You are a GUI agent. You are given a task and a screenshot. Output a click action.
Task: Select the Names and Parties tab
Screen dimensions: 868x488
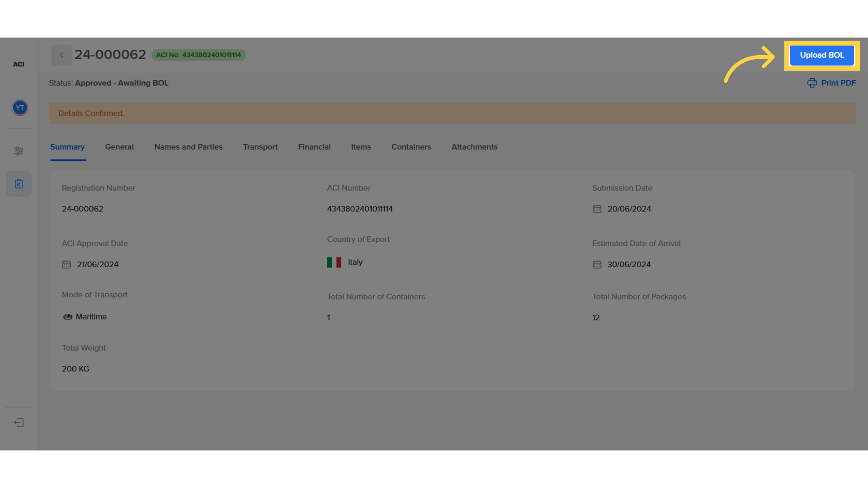188,147
